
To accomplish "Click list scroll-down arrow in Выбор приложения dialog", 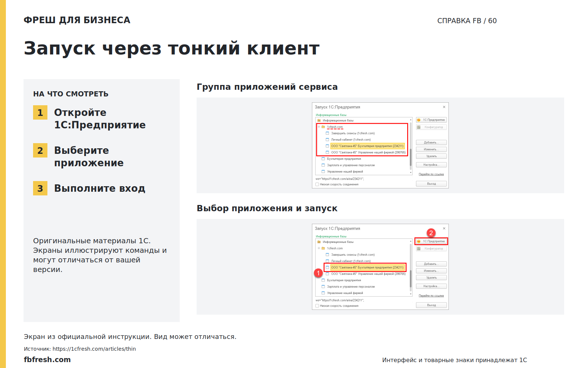I will 410,294.
